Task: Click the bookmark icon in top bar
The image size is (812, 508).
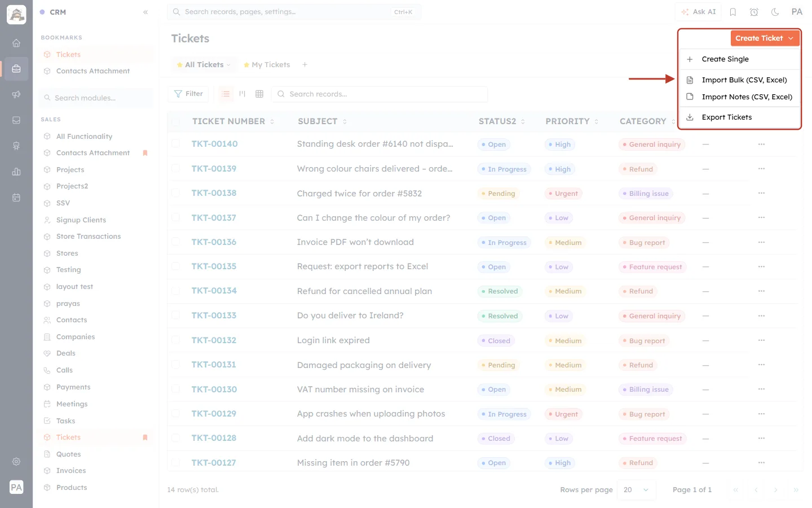Action: click(x=733, y=12)
